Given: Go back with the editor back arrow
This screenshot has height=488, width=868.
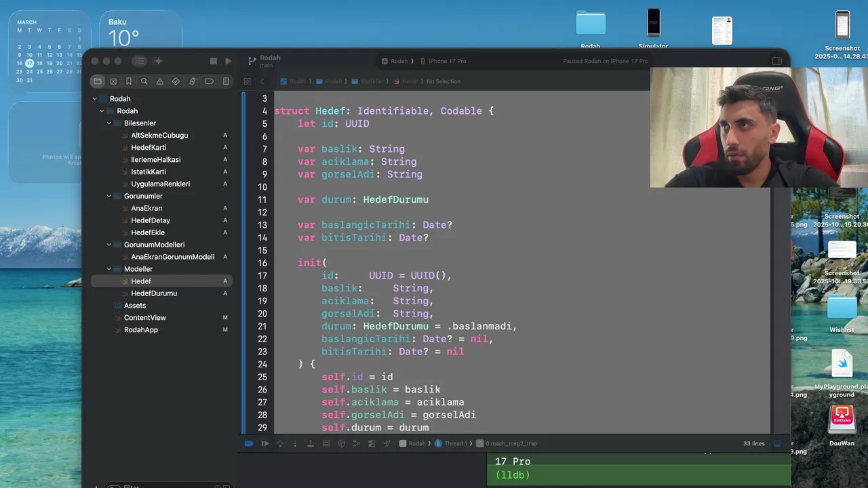Looking at the screenshot, I should pyautogui.click(x=262, y=81).
